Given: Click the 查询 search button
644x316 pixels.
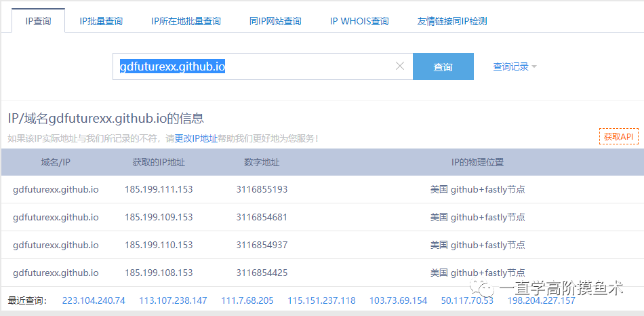Looking at the screenshot, I should [x=443, y=66].
